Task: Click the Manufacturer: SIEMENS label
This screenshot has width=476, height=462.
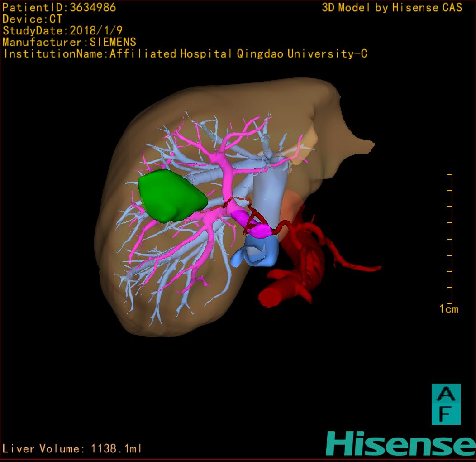Action: click(69, 42)
